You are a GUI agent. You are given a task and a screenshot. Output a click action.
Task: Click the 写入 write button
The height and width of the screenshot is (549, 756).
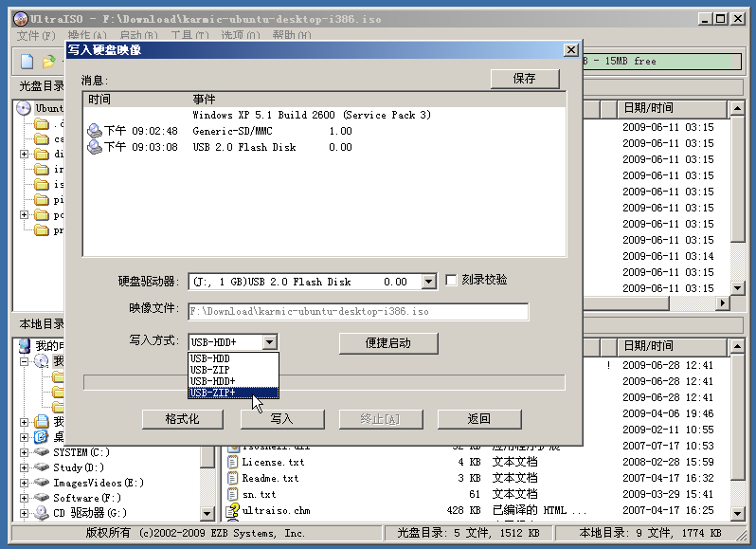[x=282, y=419]
